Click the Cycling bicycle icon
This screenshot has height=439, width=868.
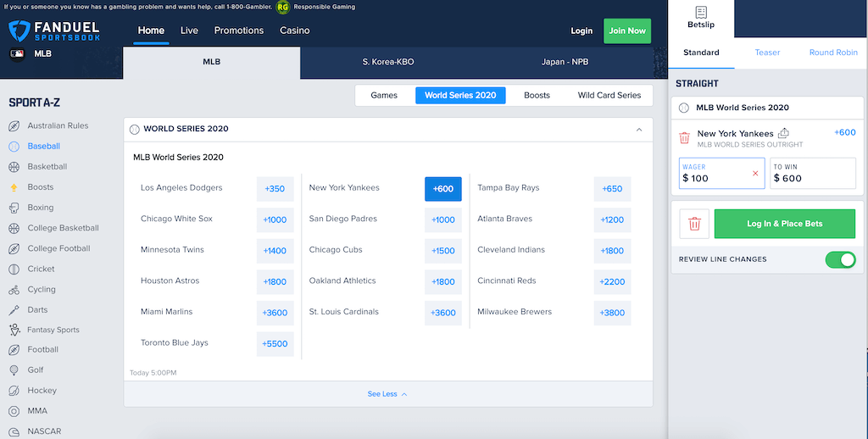pyautogui.click(x=14, y=290)
